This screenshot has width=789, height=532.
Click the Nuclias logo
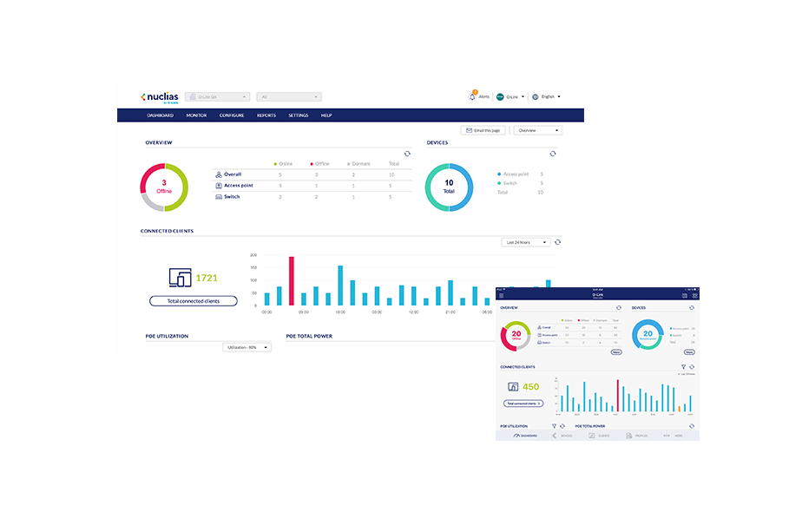point(159,97)
